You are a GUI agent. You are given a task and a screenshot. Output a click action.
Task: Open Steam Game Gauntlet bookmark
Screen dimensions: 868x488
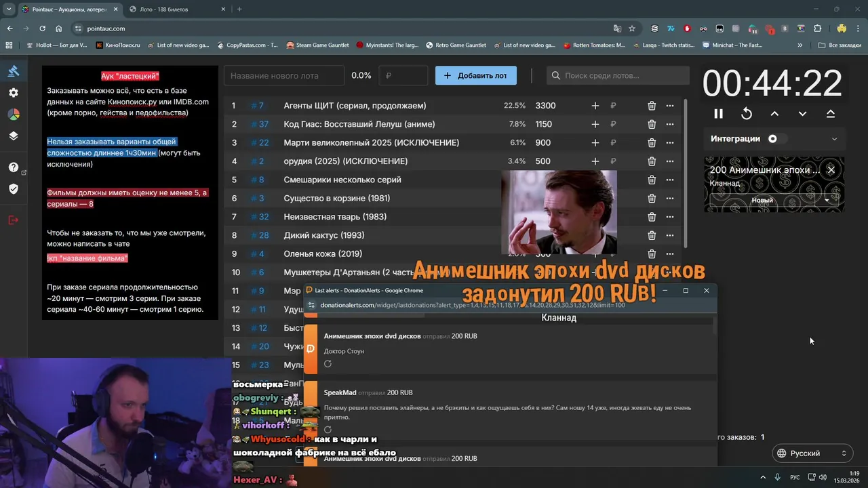click(317, 45)
